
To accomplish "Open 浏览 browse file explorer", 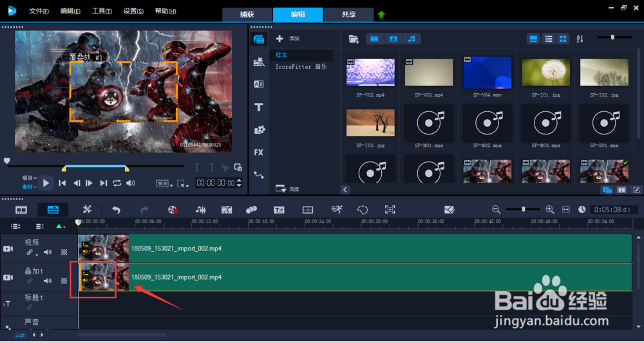I will click(x=287, y=189).
